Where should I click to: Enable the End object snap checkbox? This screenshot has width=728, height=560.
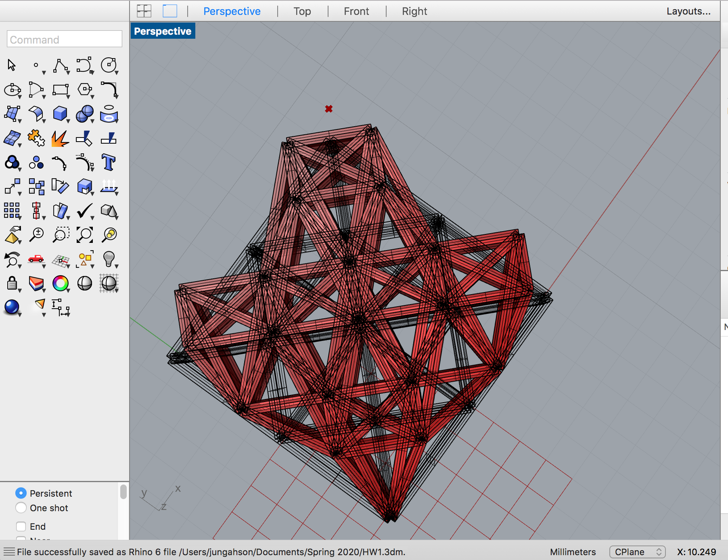[x=21, y=527]
